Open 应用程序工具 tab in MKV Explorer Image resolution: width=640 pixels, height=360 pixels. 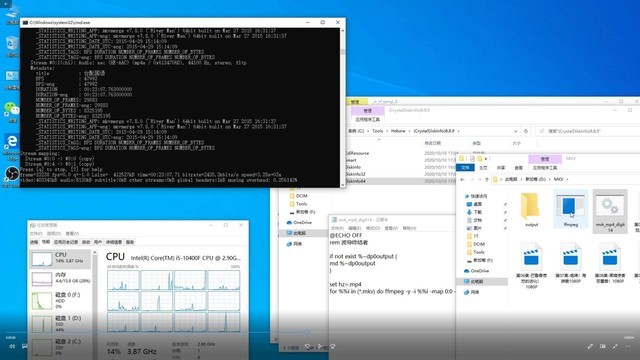click(545, 168)
